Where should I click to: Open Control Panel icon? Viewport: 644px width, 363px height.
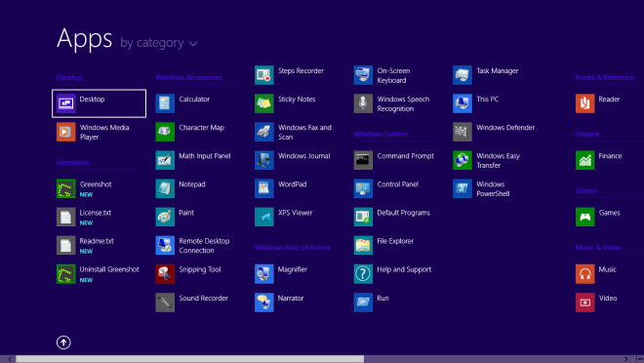pyautogui.click(x=364, y=188)
